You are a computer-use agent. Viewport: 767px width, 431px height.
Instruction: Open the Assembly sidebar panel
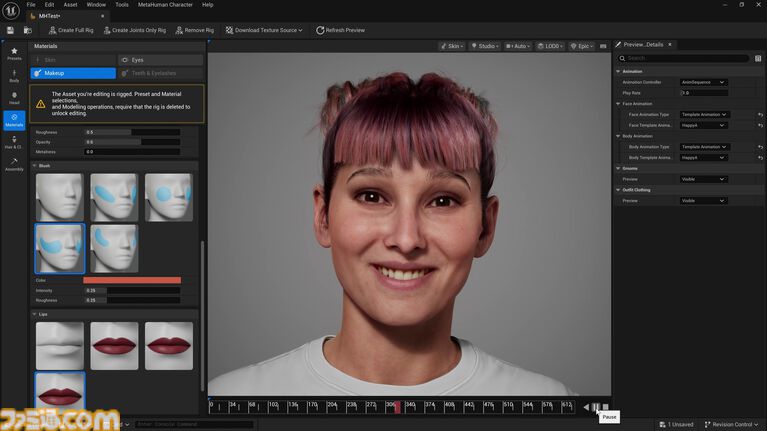pyautogui.click(x=14, y=164)
